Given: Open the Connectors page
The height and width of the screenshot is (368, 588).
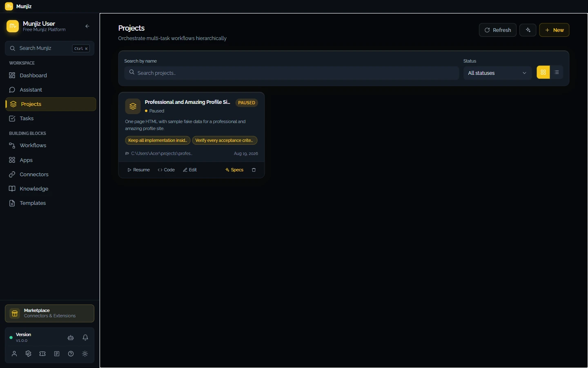Looking at the screenshot, I should pos(51,175).
